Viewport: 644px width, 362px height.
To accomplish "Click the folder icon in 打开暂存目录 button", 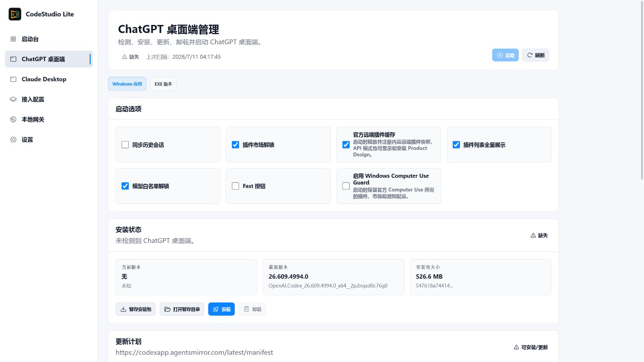I will (167, 309).
